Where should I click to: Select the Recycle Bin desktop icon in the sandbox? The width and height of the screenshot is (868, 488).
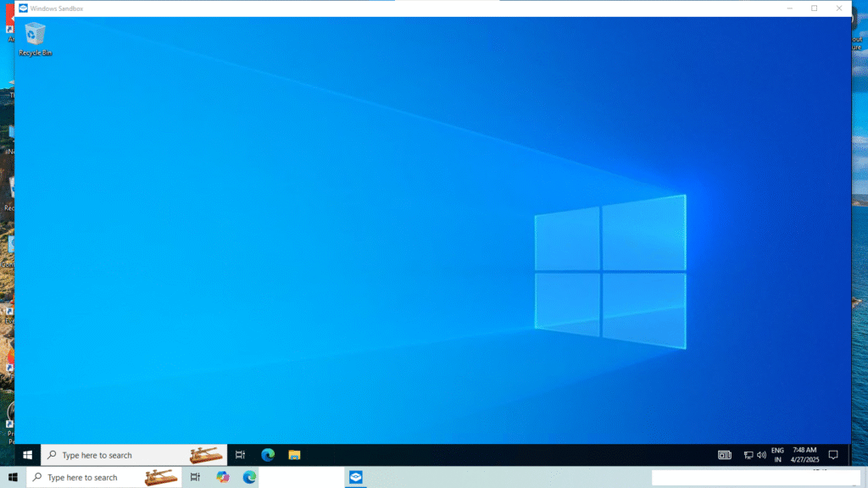35,39
